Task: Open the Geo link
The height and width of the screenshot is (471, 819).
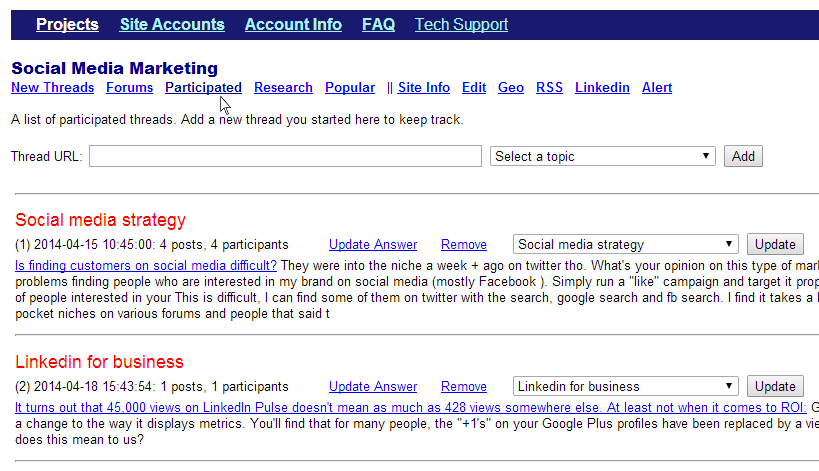Action: (511, 88)
